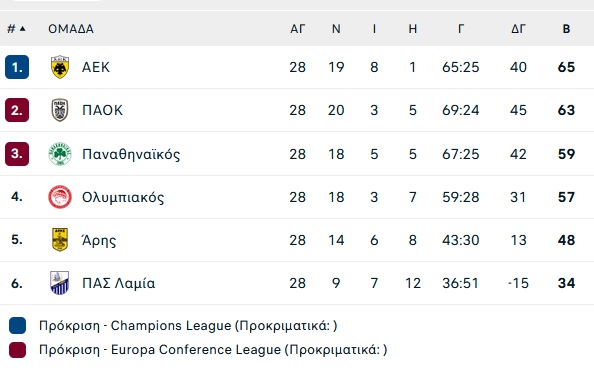
Task: Sort standings by ΟΜΑΔΑ column header
Action: [x=71, y=29]
